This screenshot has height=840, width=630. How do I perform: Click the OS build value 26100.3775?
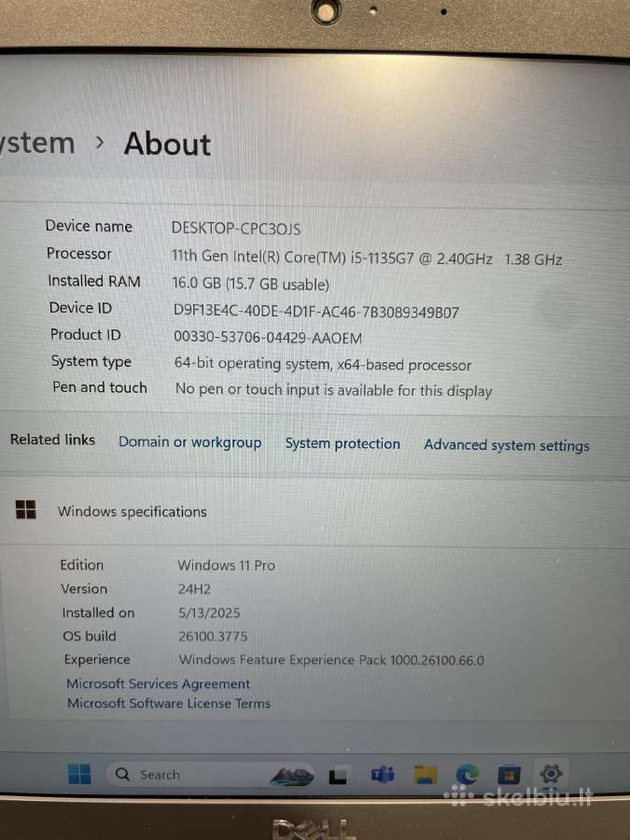click(x=213, y=637)
